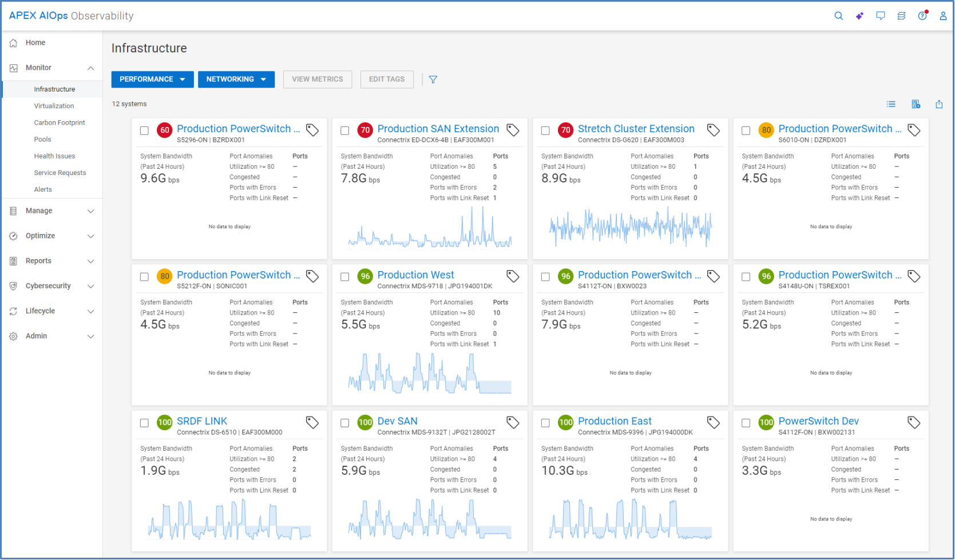
Task: Open the PERFORMANCE dropdown
Action: click(152, 80)
